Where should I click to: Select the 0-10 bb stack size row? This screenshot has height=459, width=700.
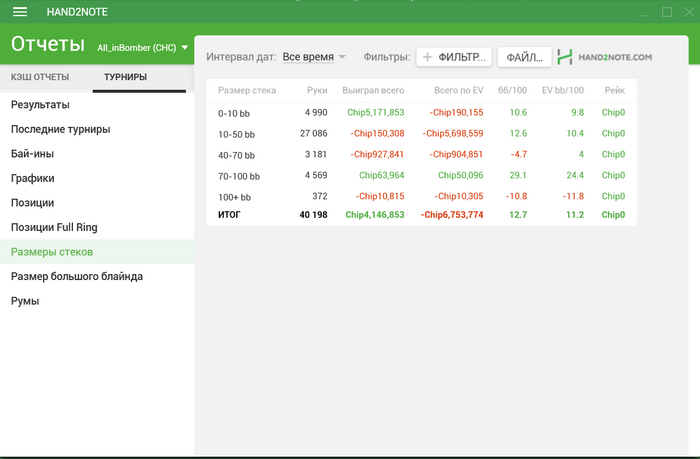point(421,113)
